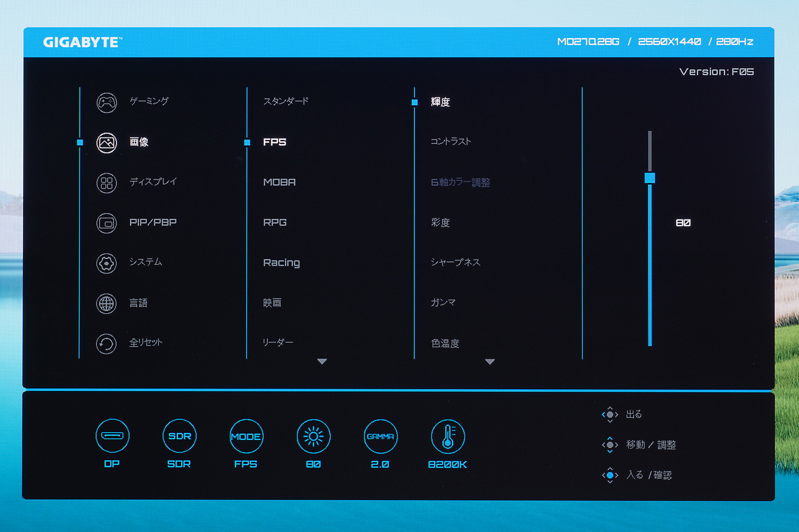Select the MOBA picture mode
Screen dimensions: 799x532
click(x=279, y=182)
